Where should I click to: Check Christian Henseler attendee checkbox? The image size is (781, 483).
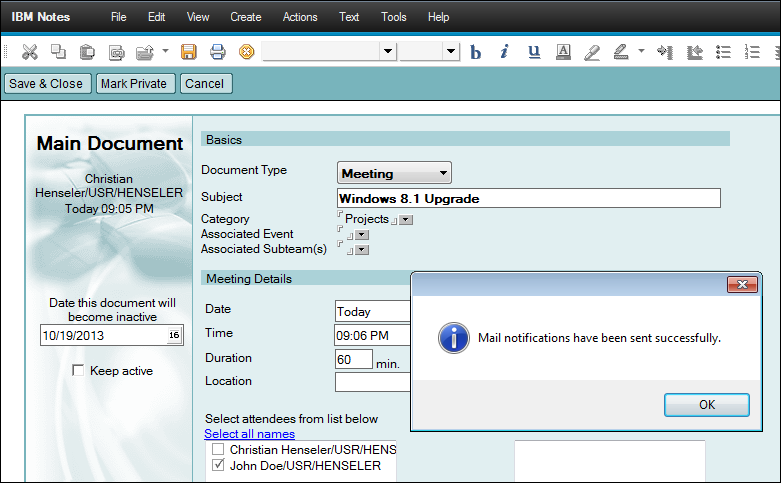pos(218,451)
